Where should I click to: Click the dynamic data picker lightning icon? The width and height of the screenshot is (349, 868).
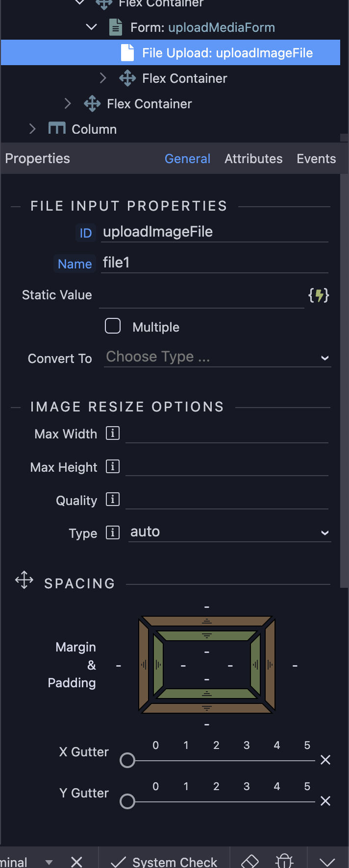(x=319, y=295)
